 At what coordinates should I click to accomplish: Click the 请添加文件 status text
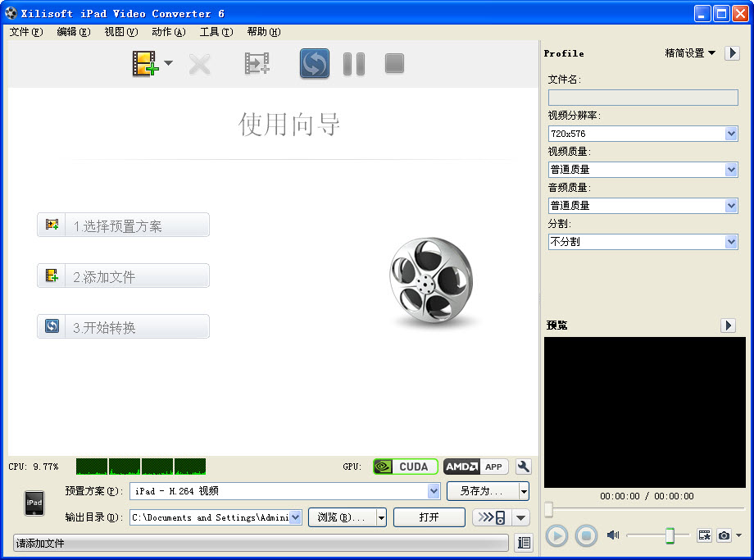click(40, 544)
